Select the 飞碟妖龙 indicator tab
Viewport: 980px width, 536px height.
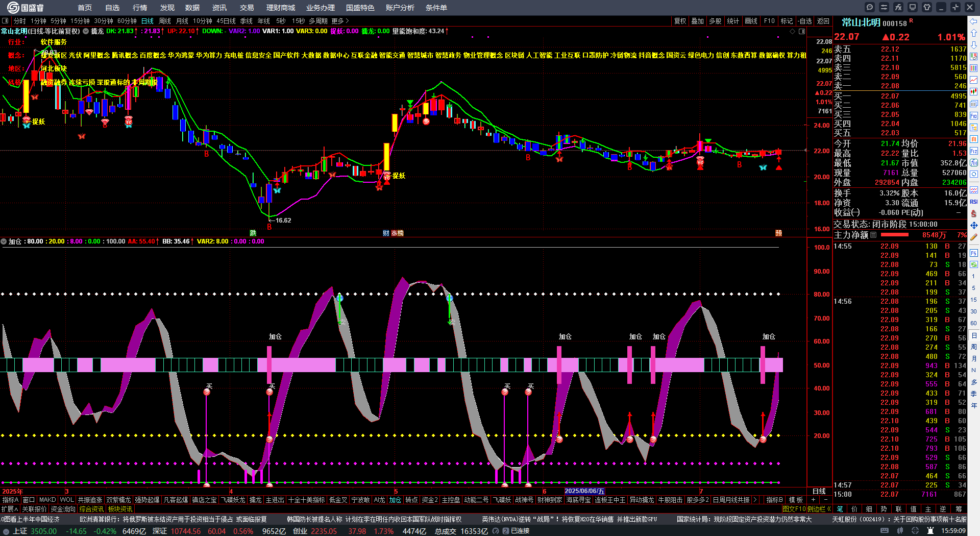click(x=233, y=500)
